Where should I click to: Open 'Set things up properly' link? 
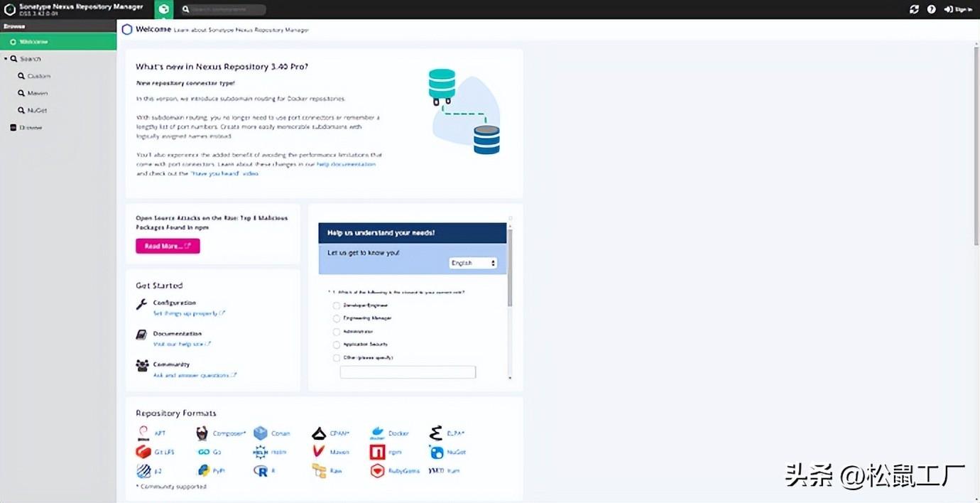click(x=189, y=313)
